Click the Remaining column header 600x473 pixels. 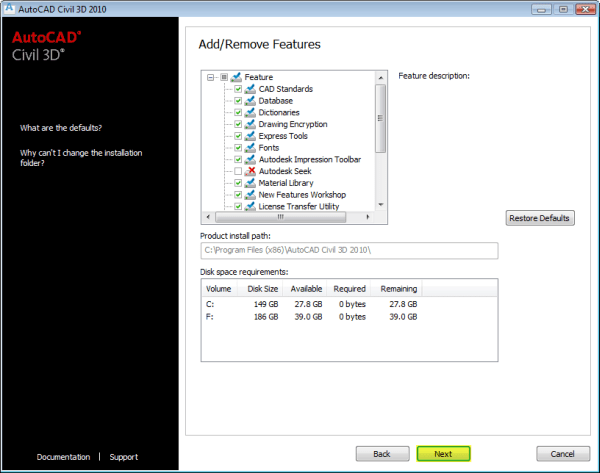pos(397,289)
